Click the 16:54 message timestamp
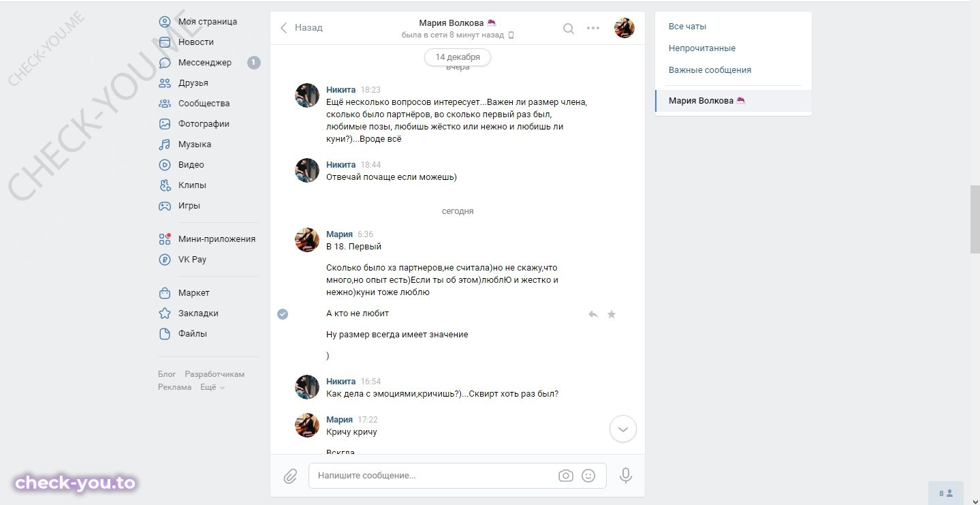This screenshot has width=980, height=505. coord(370,382)
